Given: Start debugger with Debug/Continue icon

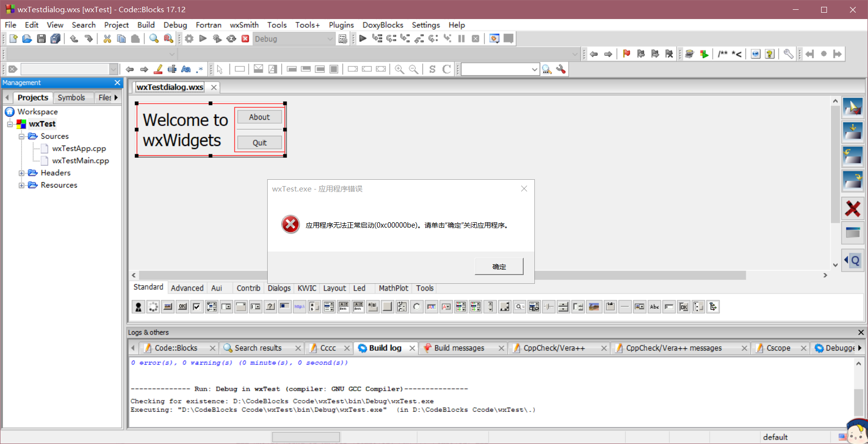Looking at the screenshot, I should [363, 39].
